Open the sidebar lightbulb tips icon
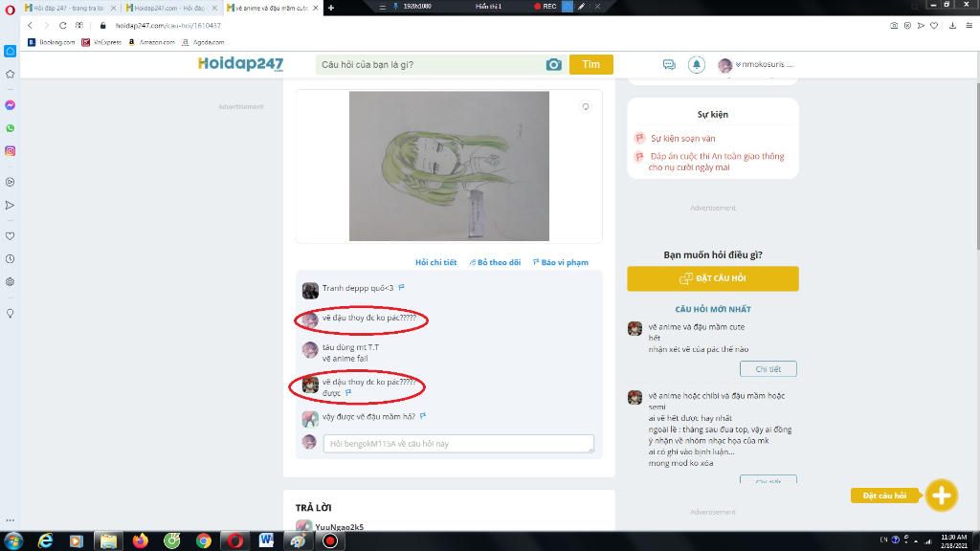 tap(10, 313)
